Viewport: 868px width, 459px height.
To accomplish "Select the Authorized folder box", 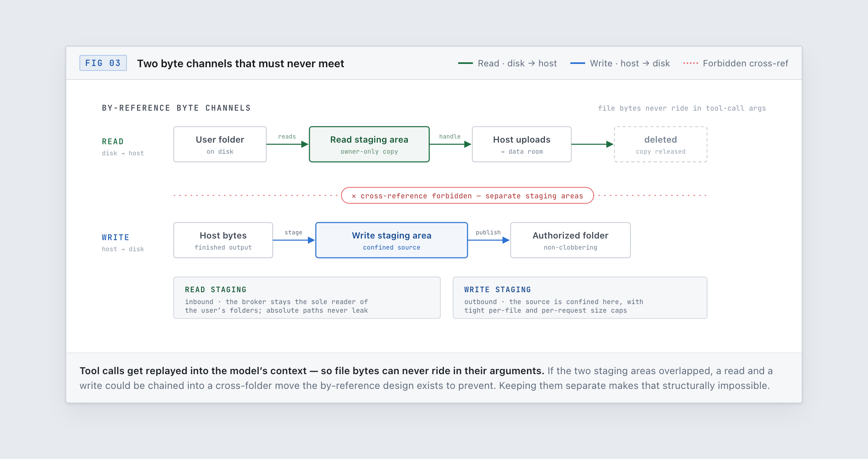I will point(570,240).
